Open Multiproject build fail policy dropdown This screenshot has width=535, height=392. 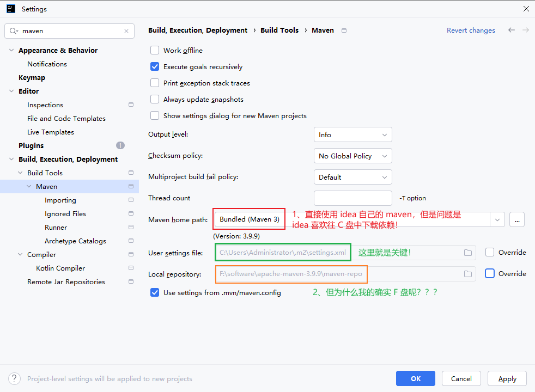click(353, 177)
